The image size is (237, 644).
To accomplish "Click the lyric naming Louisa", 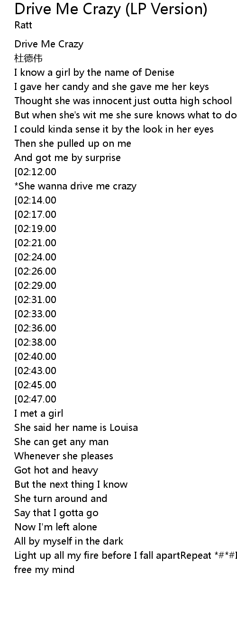I will 76,428.
